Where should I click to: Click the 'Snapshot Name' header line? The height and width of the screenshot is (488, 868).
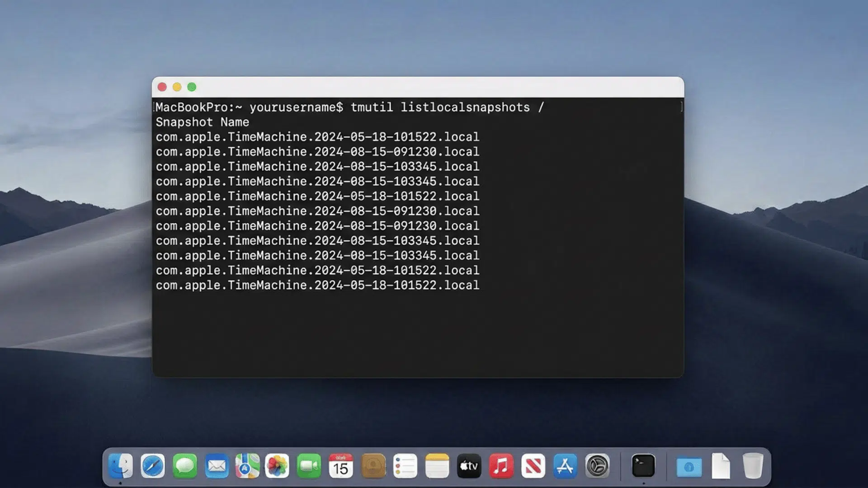coord(203,122)
